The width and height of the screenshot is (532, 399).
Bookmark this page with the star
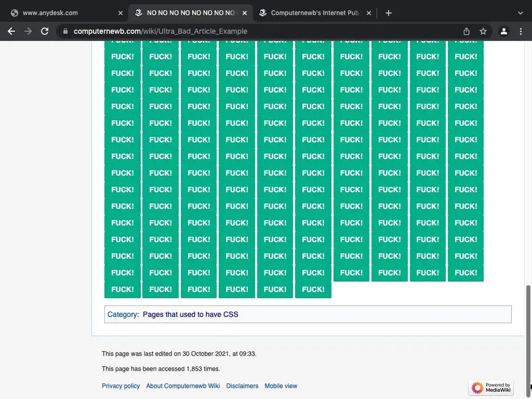(483, 31)
